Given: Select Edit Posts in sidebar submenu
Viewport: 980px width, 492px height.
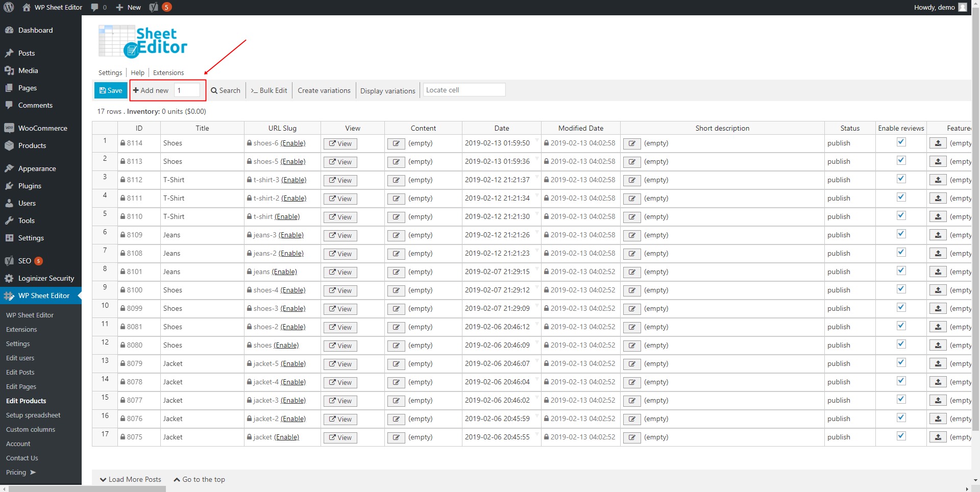Looking at the screenshot, I should click(20, 372).
